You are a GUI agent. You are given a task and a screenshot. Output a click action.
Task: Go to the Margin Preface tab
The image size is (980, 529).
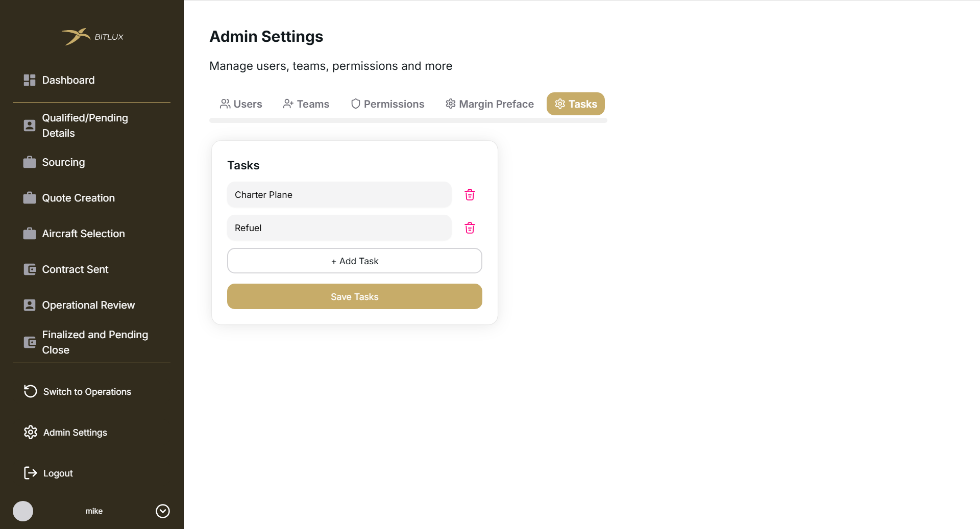(x=489, y=104)
